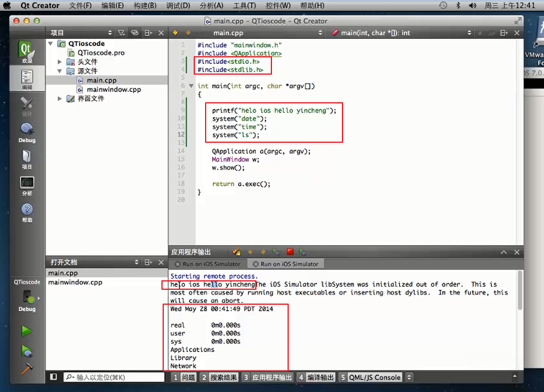Go forward in editor navigation history
The height and width of the screenshot is (392, 544).
tap(188, 33)
